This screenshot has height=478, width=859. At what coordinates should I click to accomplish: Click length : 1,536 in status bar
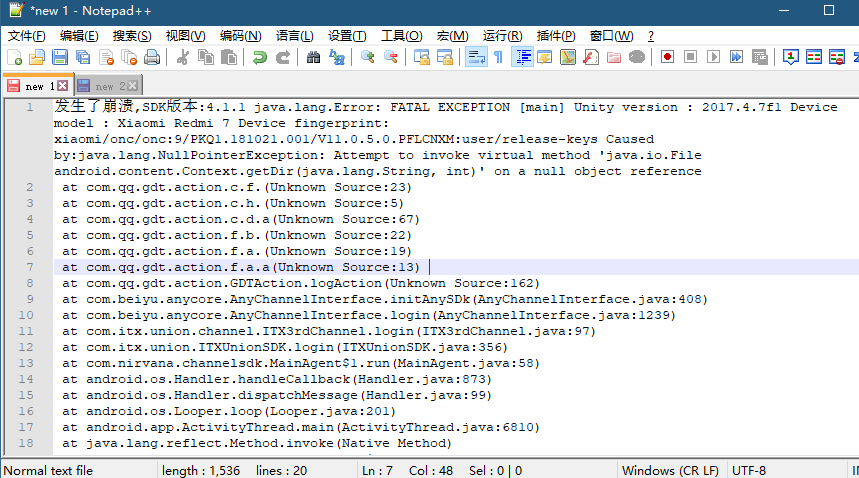point(201,470)
